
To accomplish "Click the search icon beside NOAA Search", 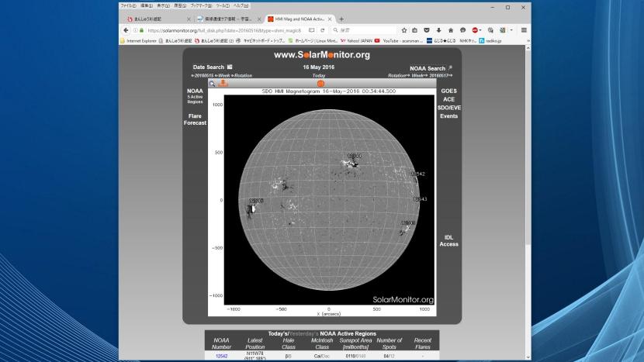I will click(450, 68).
